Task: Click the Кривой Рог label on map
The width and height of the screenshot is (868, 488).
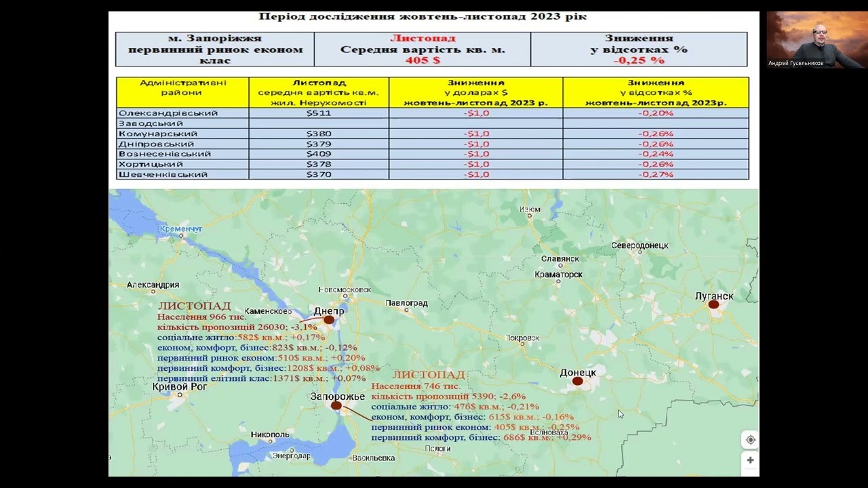Action: 180,387
